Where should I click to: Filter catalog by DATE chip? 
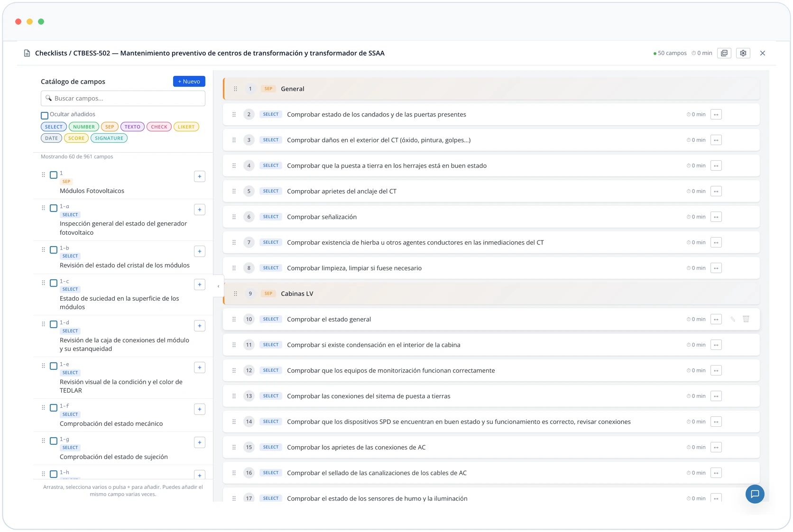51,138
